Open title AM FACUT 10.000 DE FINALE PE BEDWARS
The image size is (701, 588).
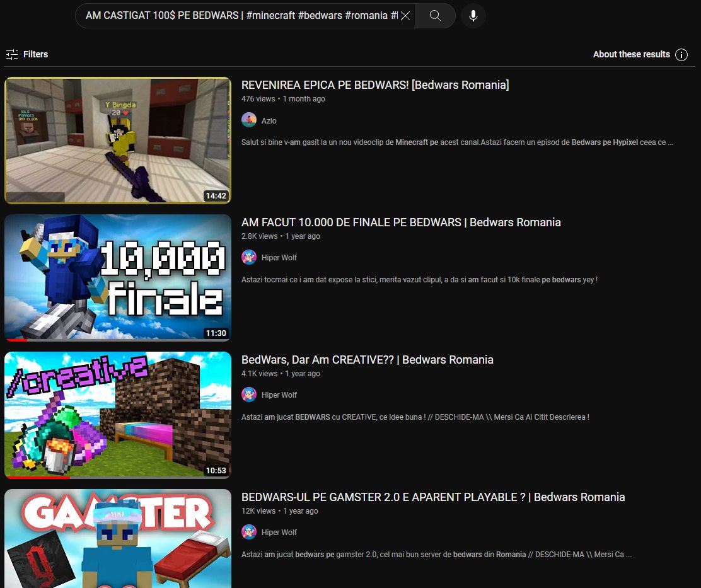(x=401, y=222)
